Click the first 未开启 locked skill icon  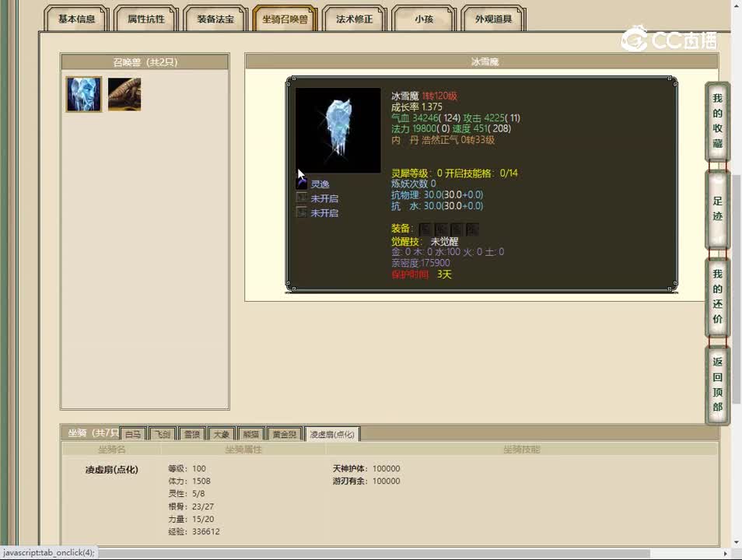pos(302,198)
